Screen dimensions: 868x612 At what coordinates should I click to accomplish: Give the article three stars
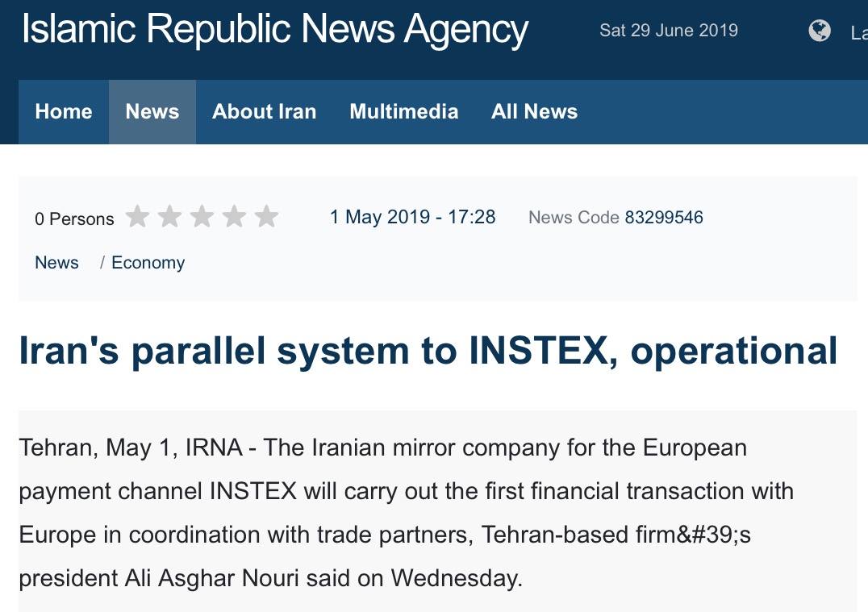coord(202,217)
